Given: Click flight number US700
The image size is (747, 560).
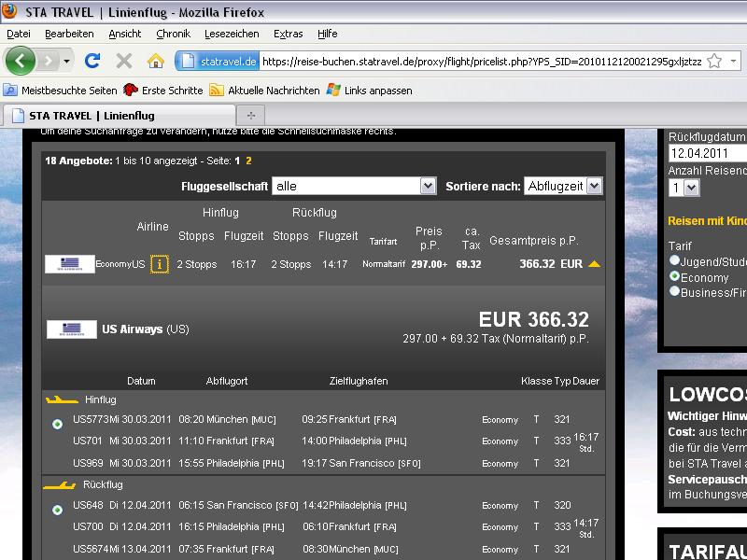Looking at the screenshot, I should [x=88, y=527].
